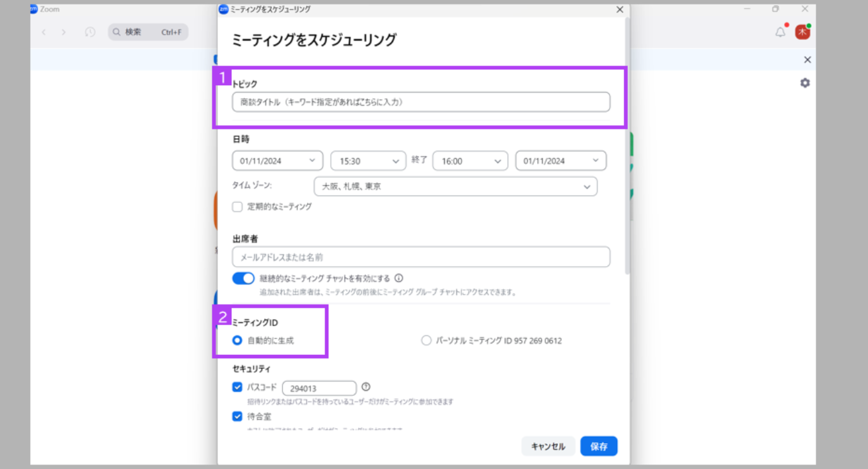868x469 pixels.
Task: Click the history clock icon
Action: click(x=90, y=32)
